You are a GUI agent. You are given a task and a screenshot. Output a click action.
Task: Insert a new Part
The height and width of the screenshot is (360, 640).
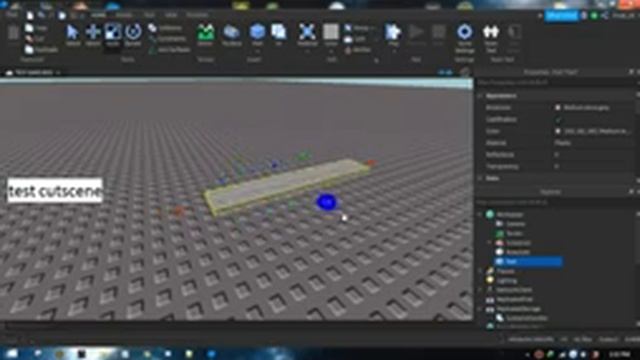[257, 33]
